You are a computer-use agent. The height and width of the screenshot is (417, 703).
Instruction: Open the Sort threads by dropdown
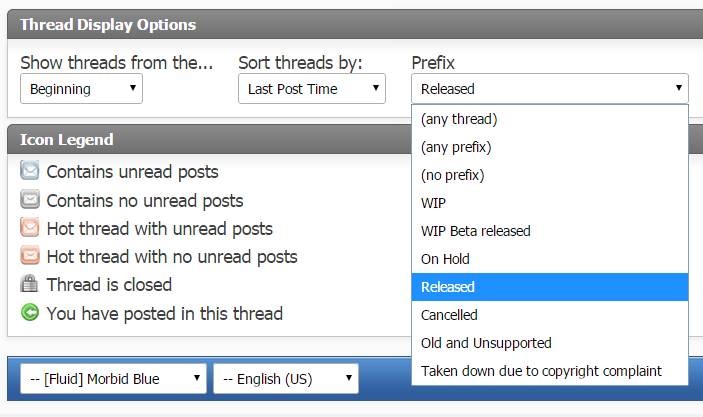[311, 89]
